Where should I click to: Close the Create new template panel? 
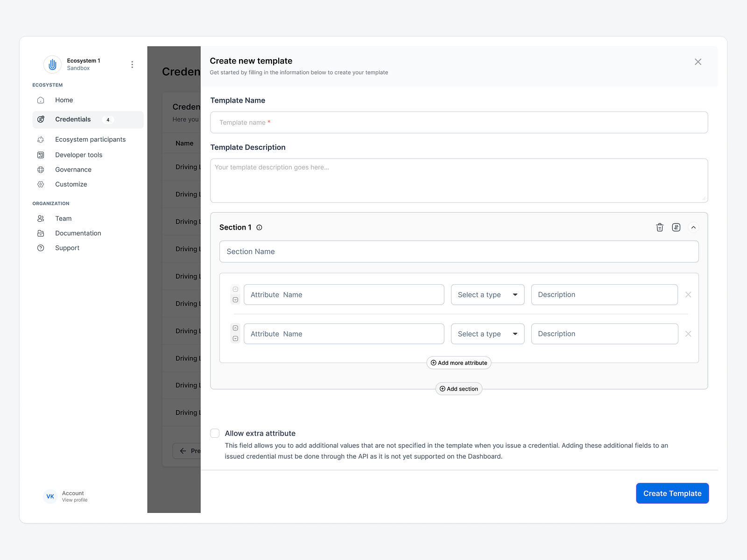[x=698, y=62]
